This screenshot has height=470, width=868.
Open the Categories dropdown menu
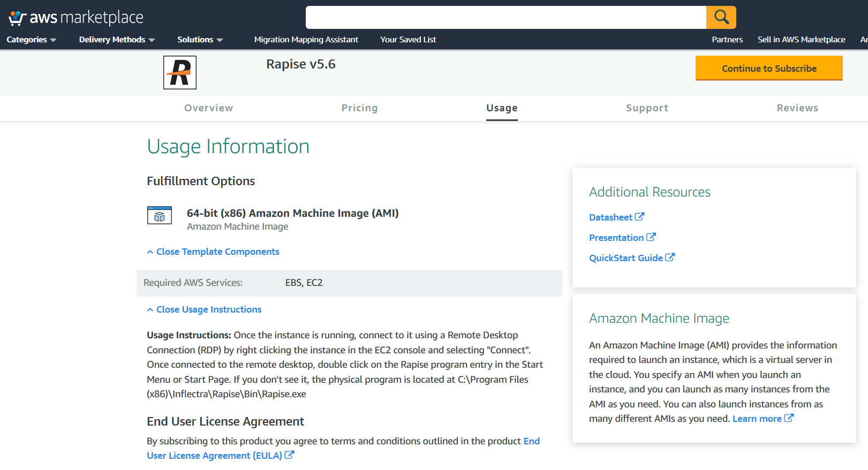(31, 40)
